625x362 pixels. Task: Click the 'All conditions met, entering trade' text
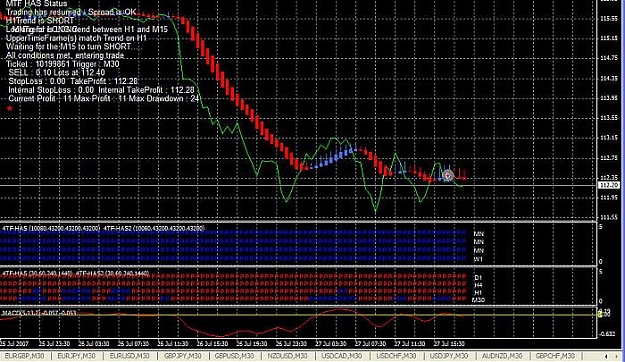tap(65, 55)
